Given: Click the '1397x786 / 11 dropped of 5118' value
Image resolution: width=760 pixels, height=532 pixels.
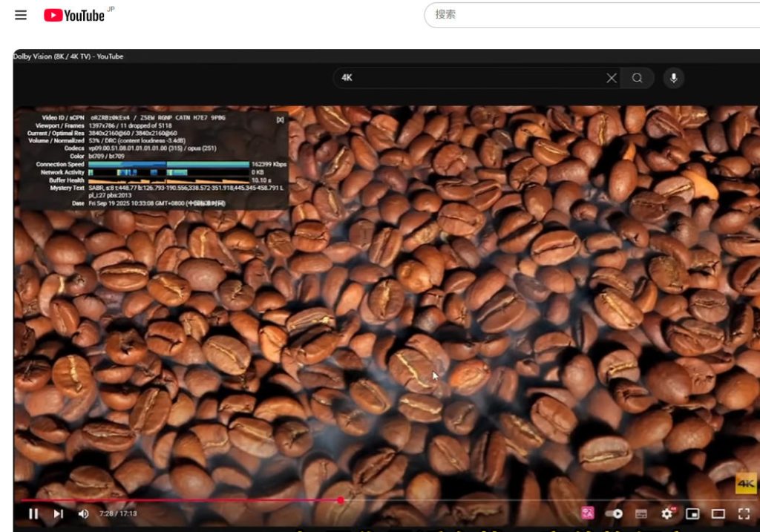Looking at the screenshot, I should [x=130, y=125].
